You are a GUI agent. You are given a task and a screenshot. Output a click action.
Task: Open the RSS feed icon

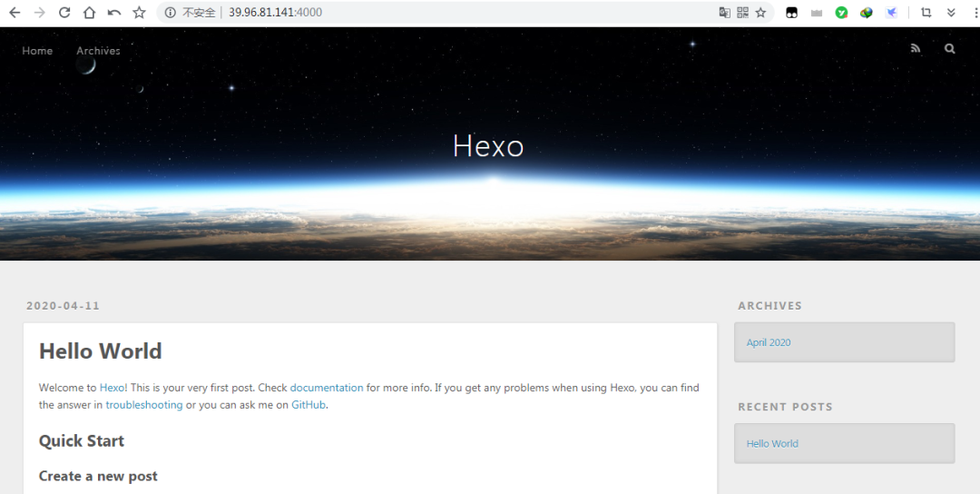pyautogui.click(x=916, y=49)
